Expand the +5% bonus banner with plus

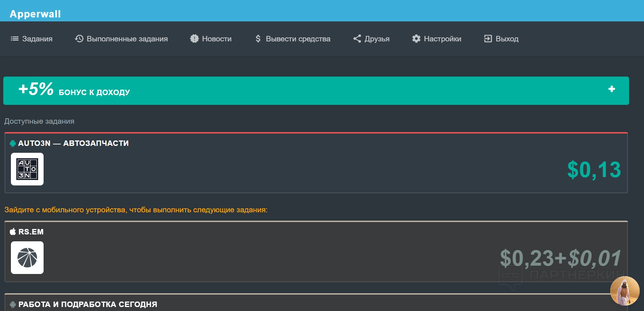coord(612,89)
